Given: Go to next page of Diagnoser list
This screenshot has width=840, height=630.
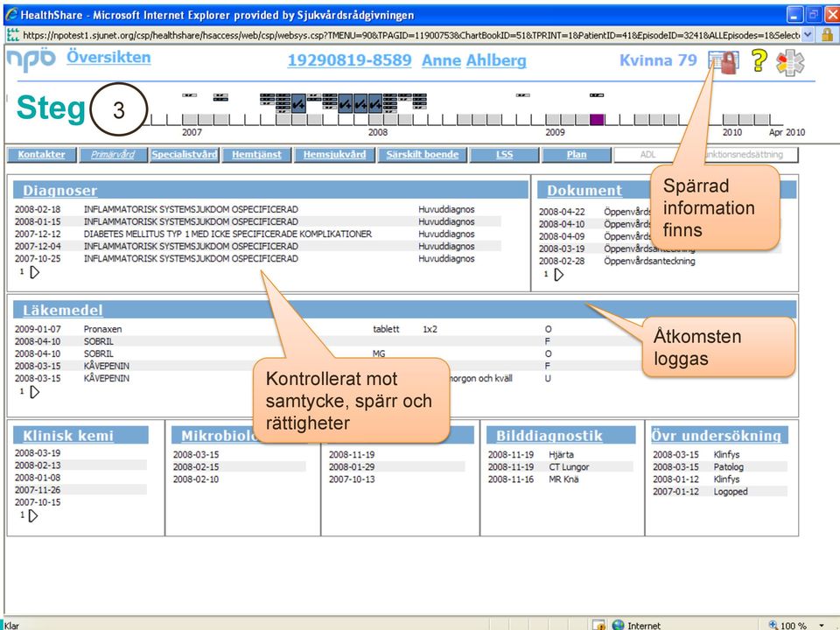Looking at the screenshot, I should click(34, 273).
